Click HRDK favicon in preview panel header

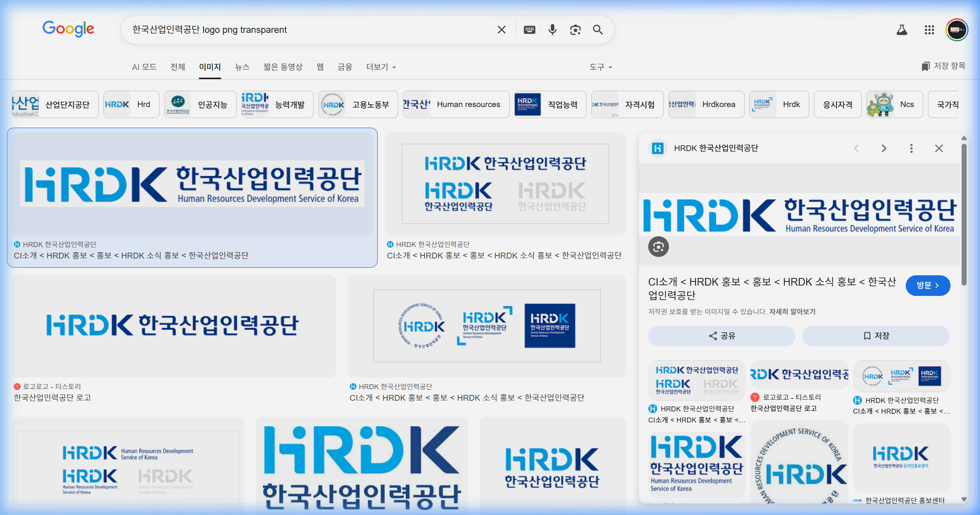pos(658,148)
